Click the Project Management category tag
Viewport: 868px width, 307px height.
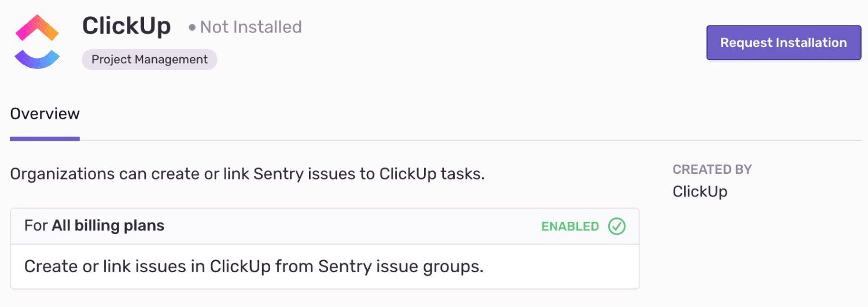149,60
